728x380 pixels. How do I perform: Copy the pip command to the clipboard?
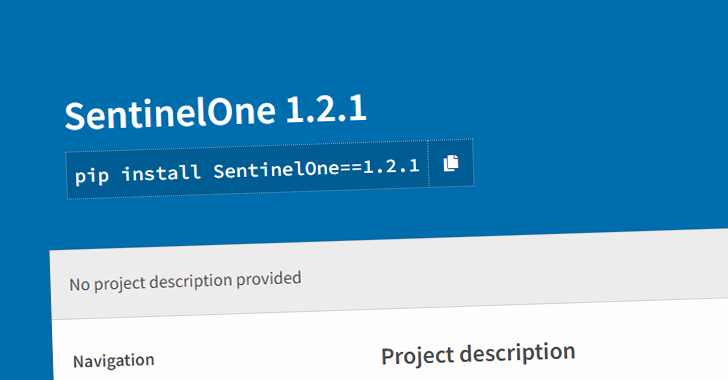(x=451, y=163)
